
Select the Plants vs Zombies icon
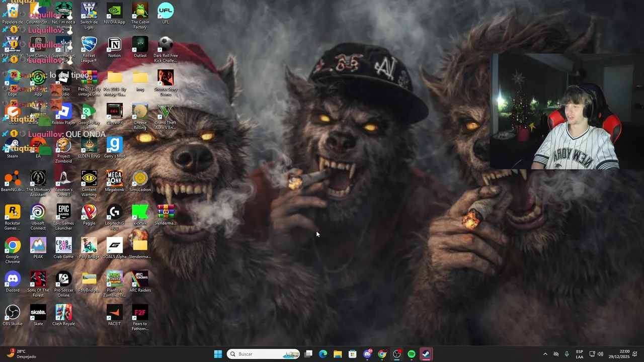pyautogui.click(x=114, y=285)
